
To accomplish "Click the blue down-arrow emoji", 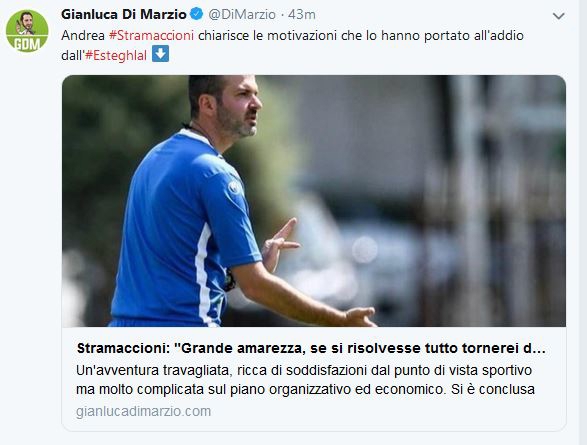I will pos(161,54).
